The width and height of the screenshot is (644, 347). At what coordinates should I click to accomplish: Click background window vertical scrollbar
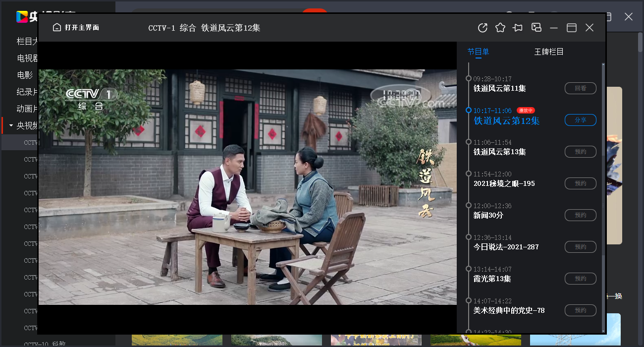(640, 43)
